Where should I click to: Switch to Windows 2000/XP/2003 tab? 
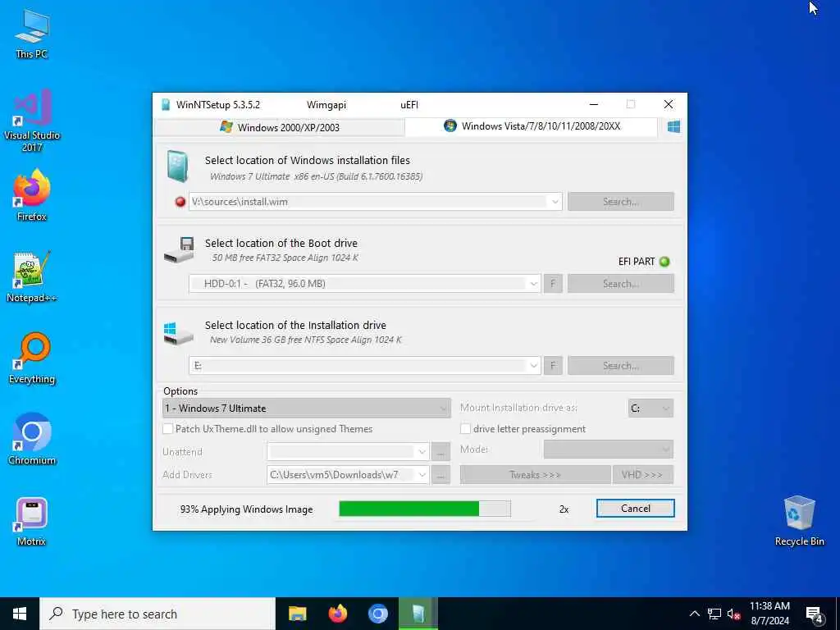pyautogui.click(x=280, y=127)
